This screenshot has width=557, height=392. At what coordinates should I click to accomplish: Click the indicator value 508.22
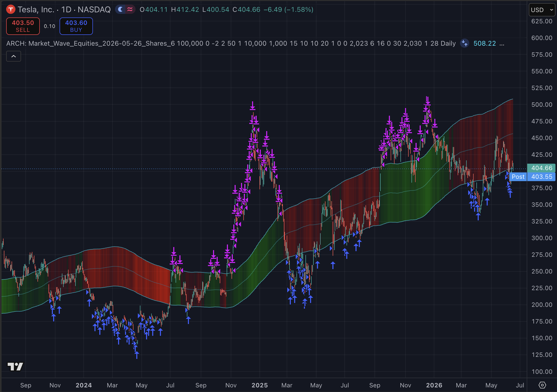coord(485,43)
